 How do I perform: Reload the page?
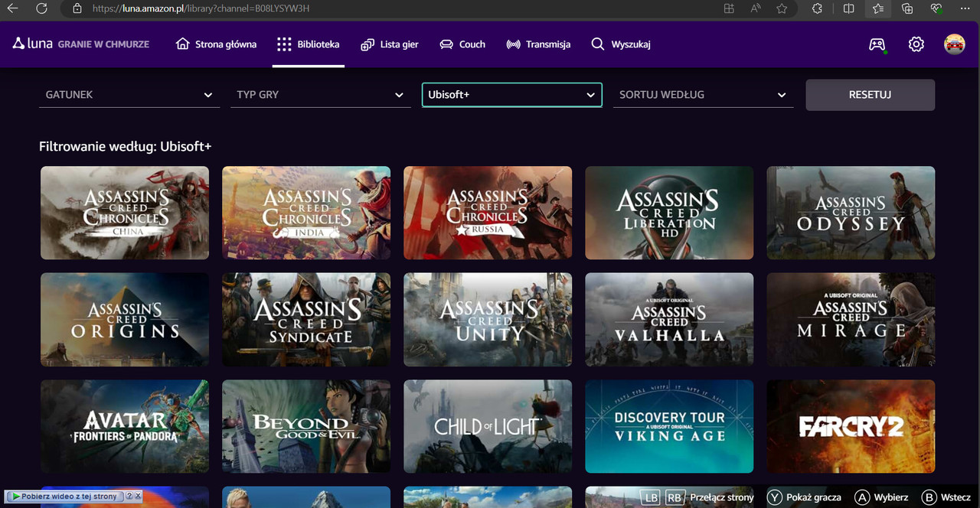click(42, 8)
